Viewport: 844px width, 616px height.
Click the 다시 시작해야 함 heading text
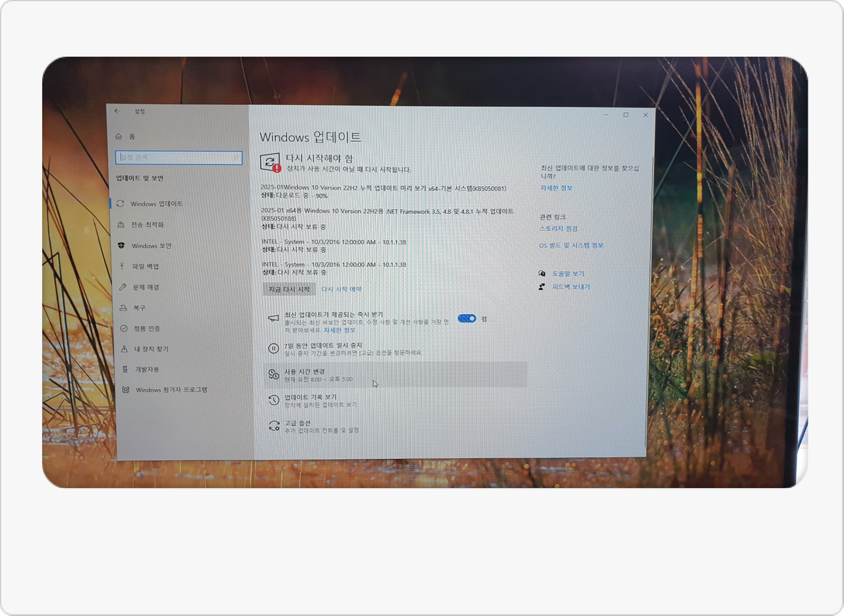pyautogui.click(x=319, y=158)
